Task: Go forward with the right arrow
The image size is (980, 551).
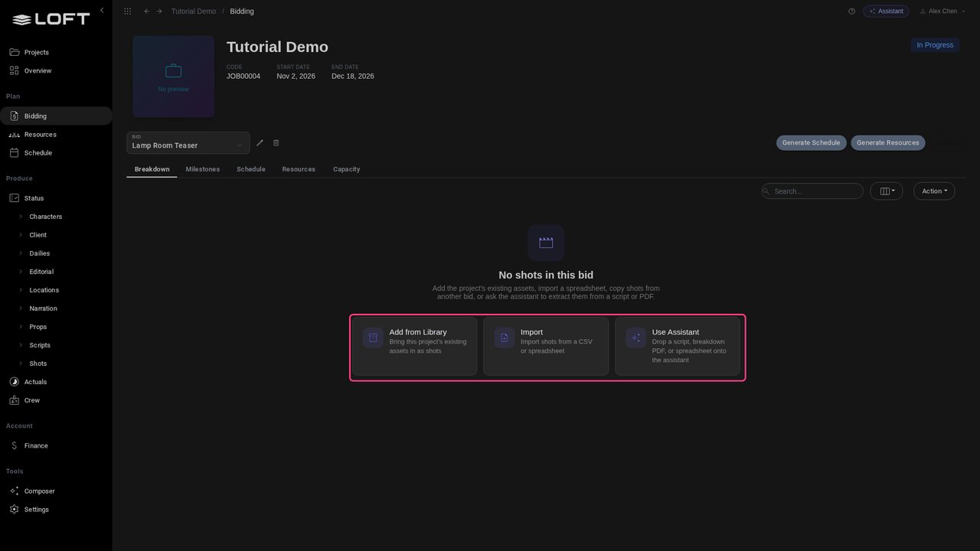Action: [x=159, y=11]
